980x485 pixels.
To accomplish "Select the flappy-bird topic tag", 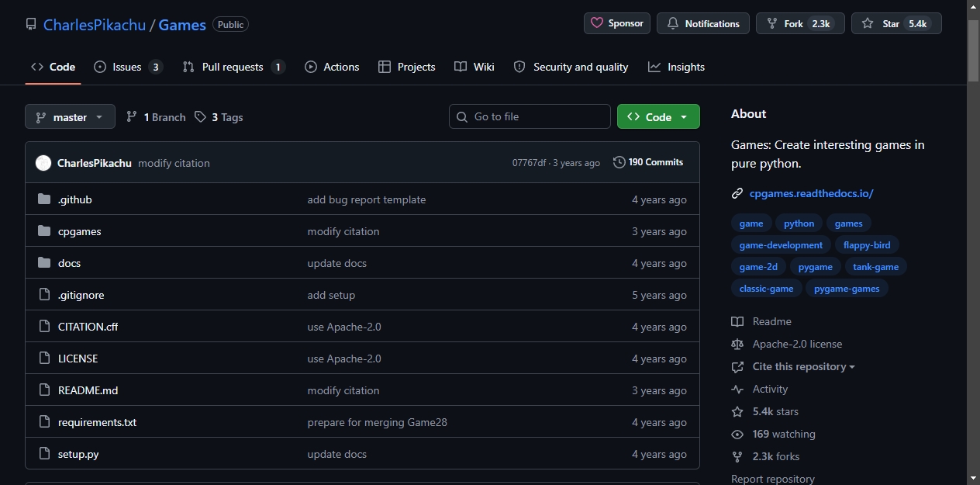I will [x=867, y=245].
